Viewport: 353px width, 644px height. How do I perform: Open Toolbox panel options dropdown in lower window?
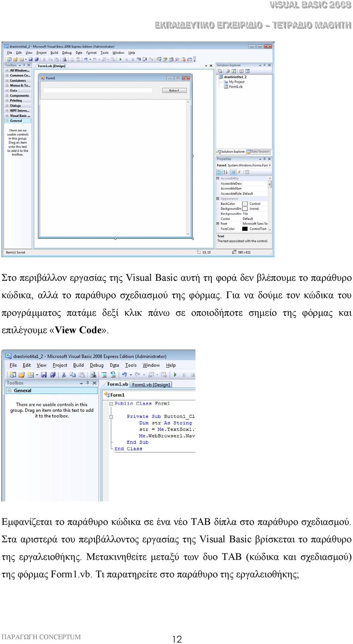tap(81, 383)
